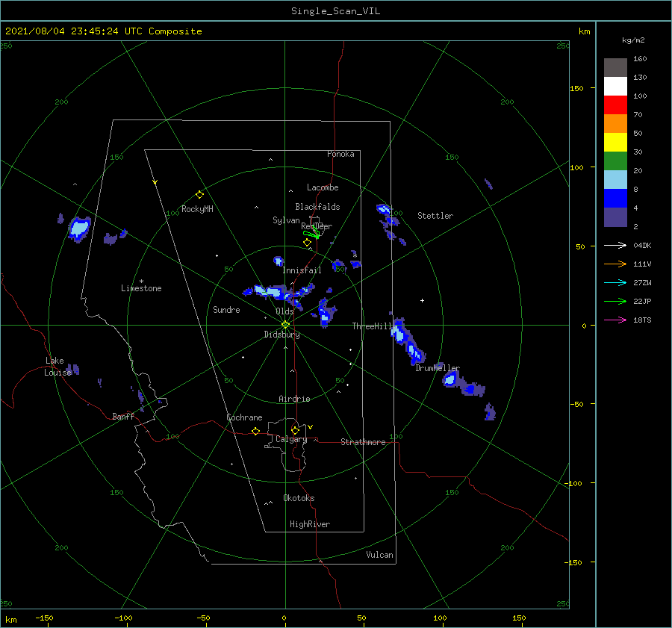Click the white 130 kg/m2 legend swatch

tap(615, 86)
